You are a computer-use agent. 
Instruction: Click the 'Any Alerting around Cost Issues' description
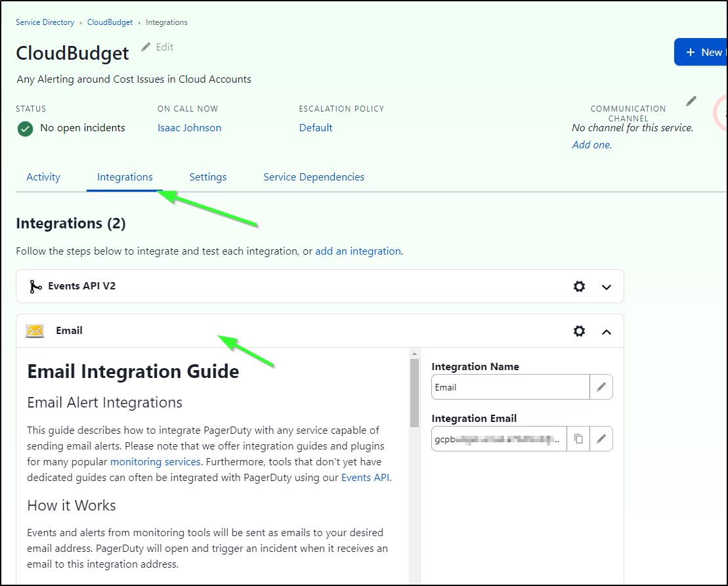pos(134,79)
